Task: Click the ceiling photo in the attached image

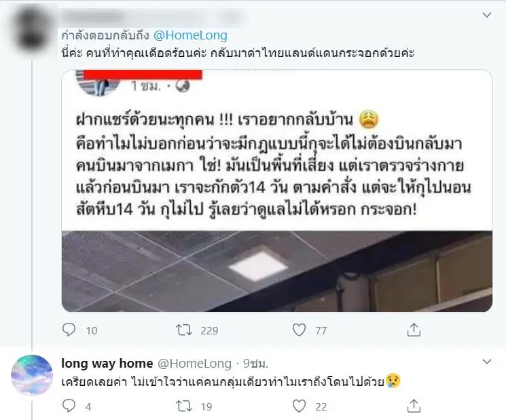Action: coord(277,271)
